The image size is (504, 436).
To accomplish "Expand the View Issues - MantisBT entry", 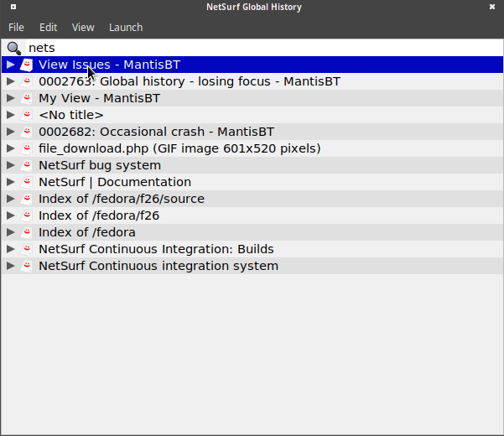I will click(10, 65).
